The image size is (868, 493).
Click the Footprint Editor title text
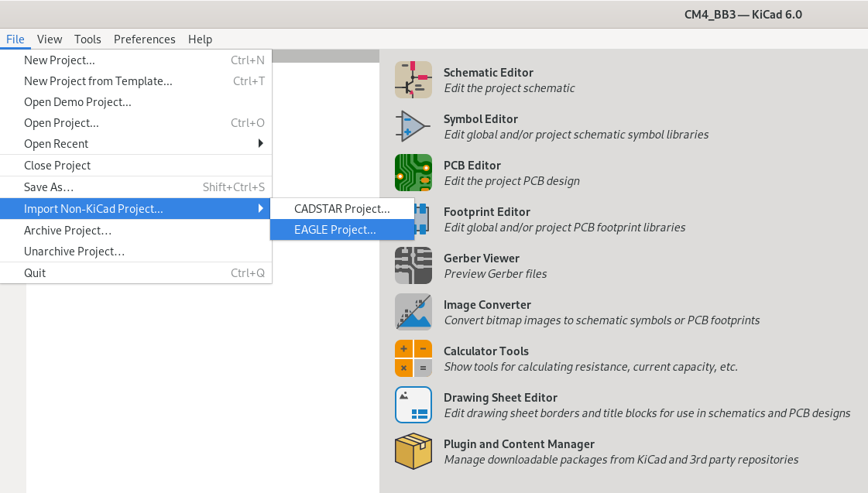[x=486, y=212]
